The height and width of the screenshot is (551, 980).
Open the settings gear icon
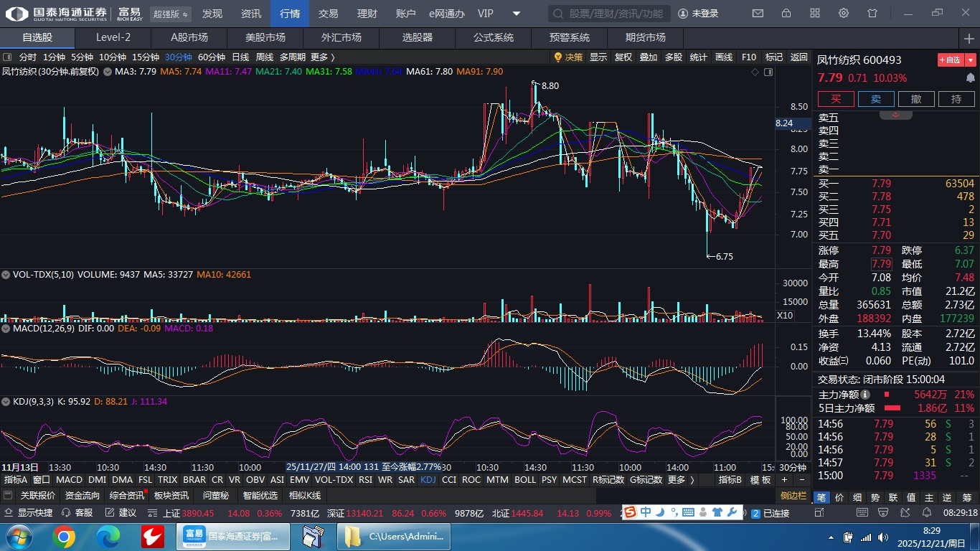[x=844, y=14]
